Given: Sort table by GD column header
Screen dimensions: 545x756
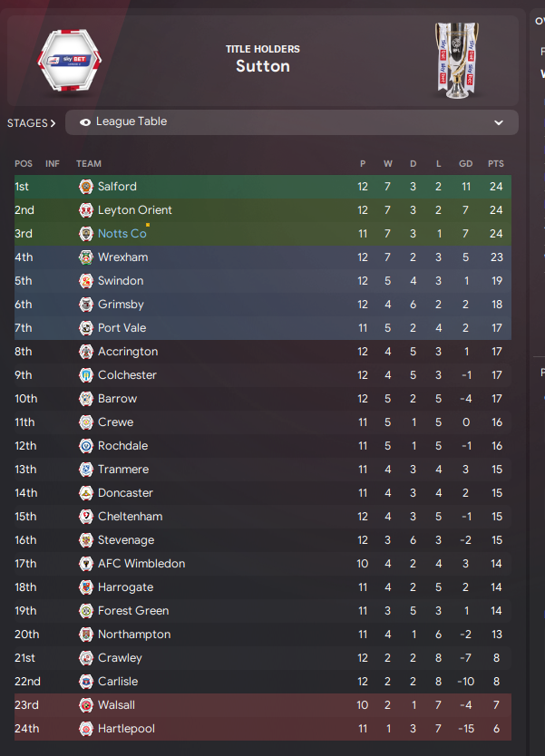Looking at the screenshot, I should point(465,164).
